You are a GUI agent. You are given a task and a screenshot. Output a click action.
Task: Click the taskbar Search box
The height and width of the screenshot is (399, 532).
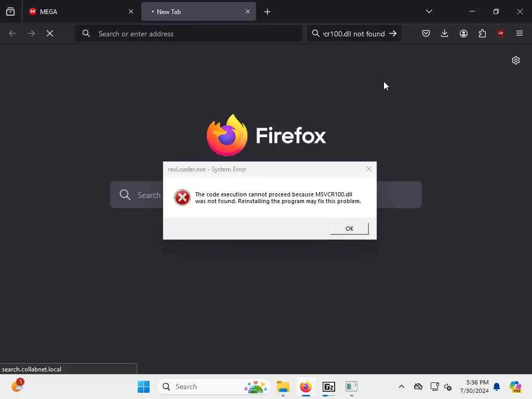pos(214,387)
